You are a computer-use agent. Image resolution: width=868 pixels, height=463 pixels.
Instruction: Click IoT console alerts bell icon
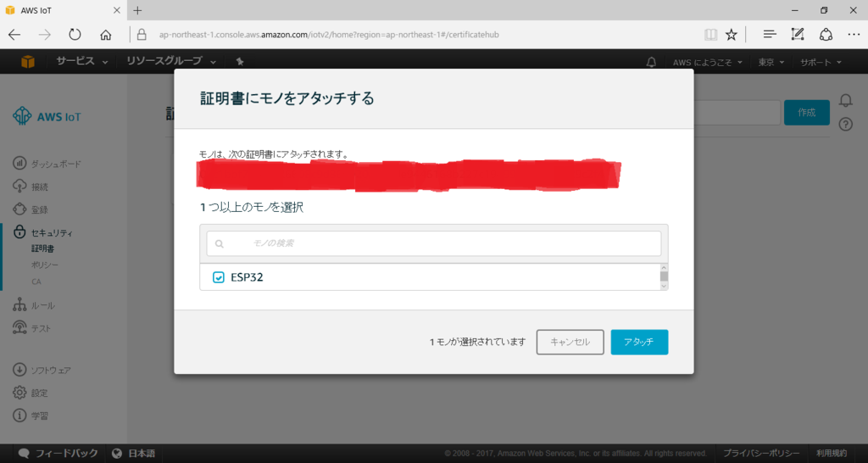coord(846,101)
